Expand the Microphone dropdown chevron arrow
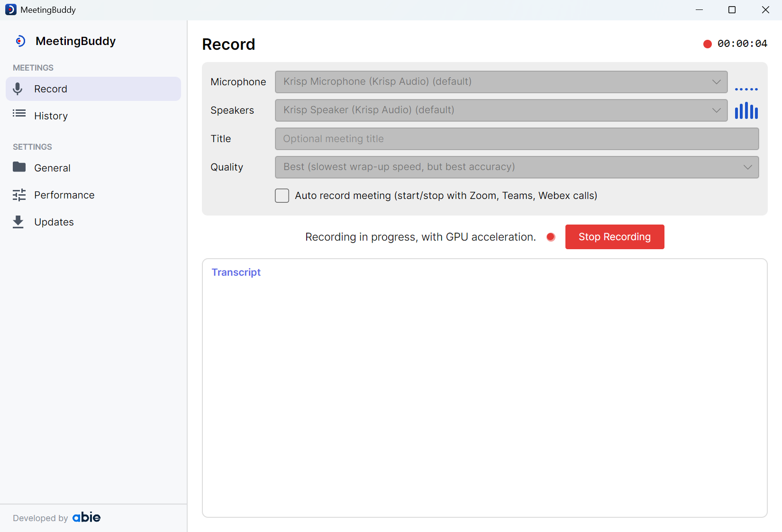This screenshot has width=782, height=532. (x=716, y=82)
